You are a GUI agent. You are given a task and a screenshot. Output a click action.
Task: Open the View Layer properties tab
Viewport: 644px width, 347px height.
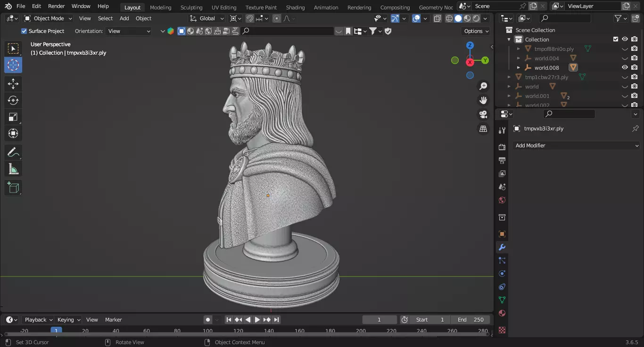click(502, 174)
